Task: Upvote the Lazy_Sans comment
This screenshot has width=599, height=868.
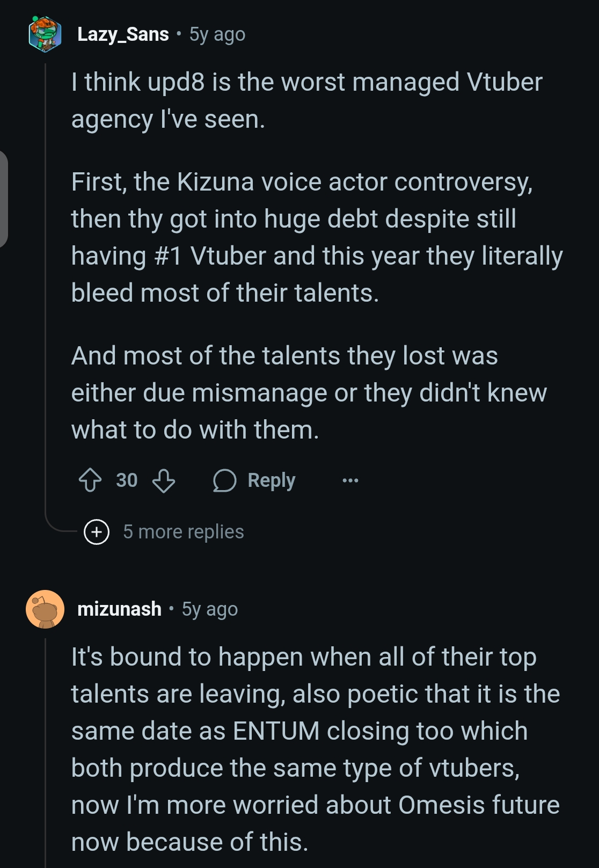Action: [x=90, y=480]
